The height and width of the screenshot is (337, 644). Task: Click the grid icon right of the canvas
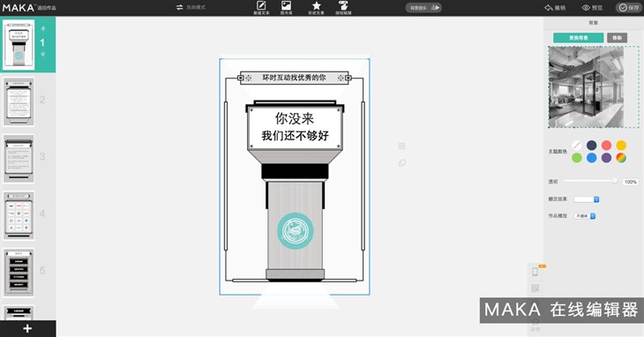click(x=401, y=146)
